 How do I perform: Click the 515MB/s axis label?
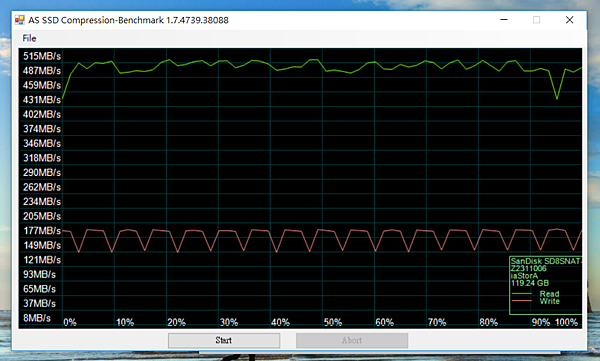pyautogui.click(x=42, y=56)
